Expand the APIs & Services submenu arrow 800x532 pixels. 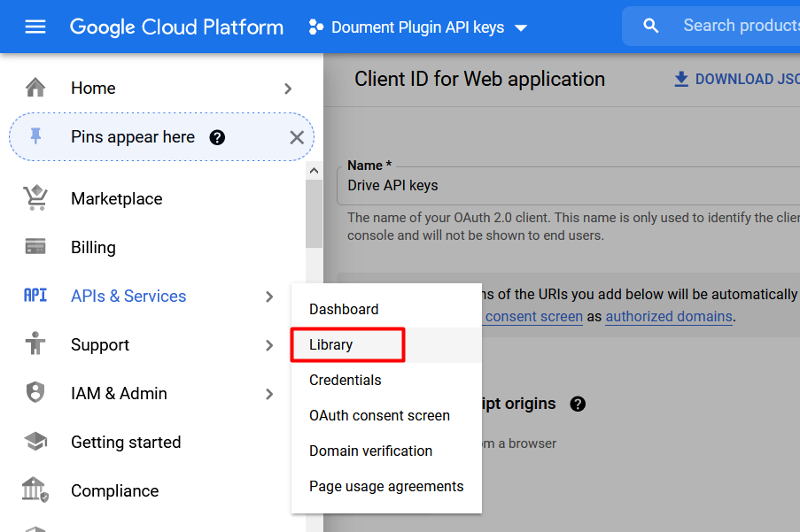269,297
